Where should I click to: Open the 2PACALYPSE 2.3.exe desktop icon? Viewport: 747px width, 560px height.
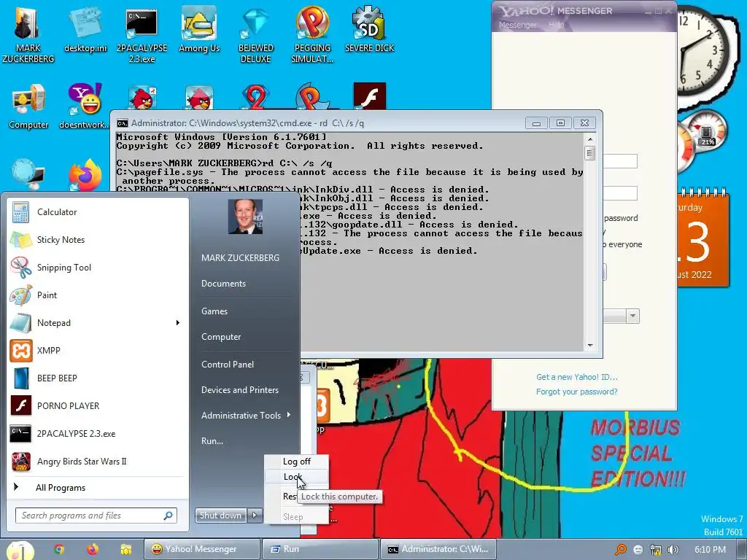pos(142,35)
